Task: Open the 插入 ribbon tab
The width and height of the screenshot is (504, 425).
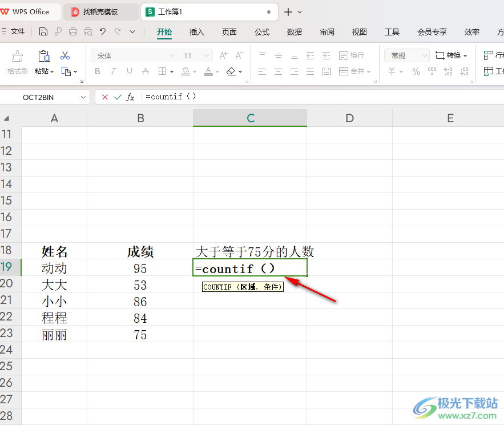Action: (197, 32)
